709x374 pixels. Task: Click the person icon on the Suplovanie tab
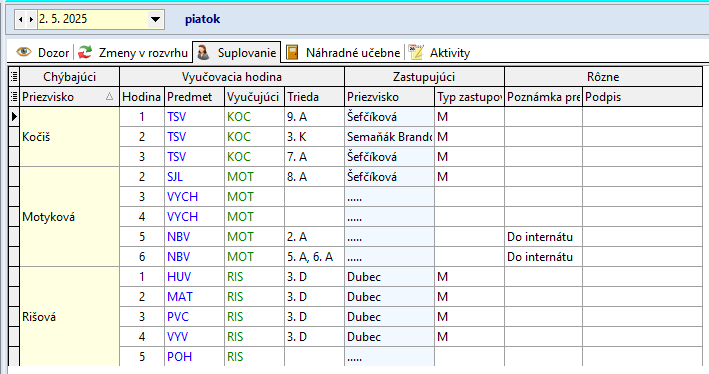203,52
